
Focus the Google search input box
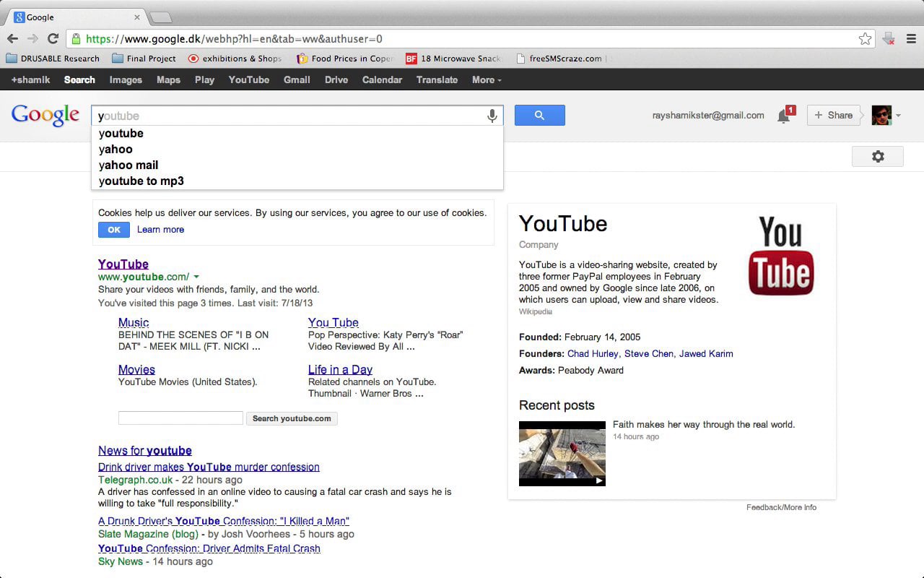click(x=297, y=116)
